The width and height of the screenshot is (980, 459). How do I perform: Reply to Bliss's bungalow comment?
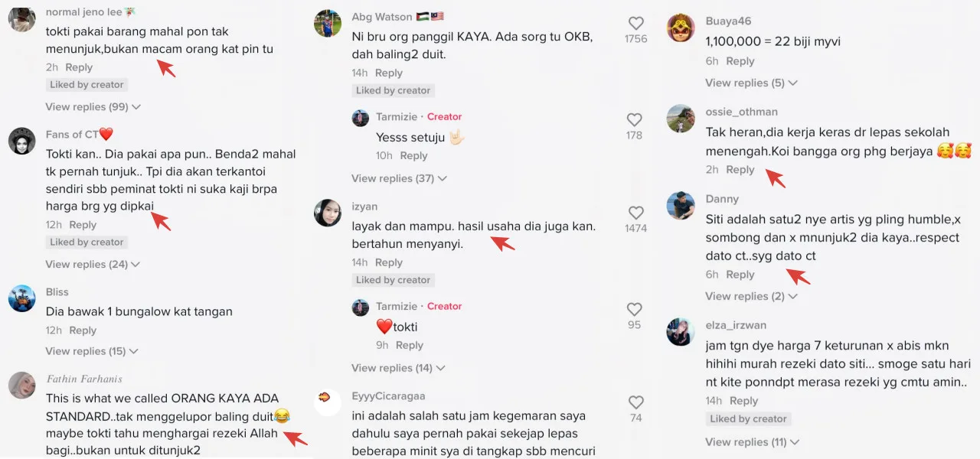pos(83,330)
